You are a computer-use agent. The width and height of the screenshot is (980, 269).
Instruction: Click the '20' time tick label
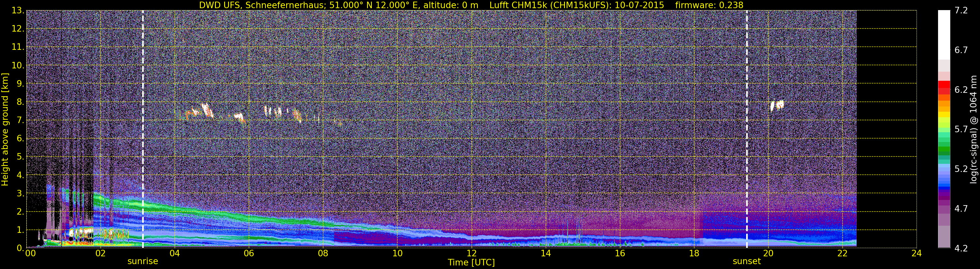(x=768, y=253)
